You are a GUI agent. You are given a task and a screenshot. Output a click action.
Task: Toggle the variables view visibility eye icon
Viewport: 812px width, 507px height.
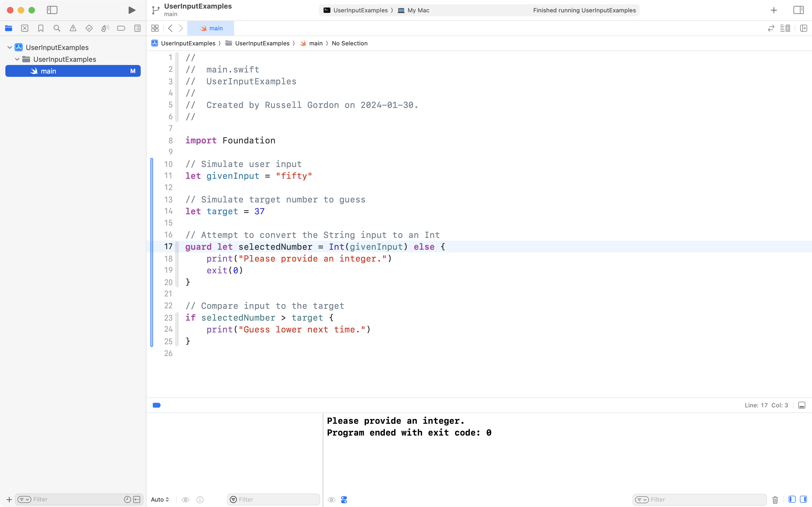pyautogui.click(x=185, y=499)
